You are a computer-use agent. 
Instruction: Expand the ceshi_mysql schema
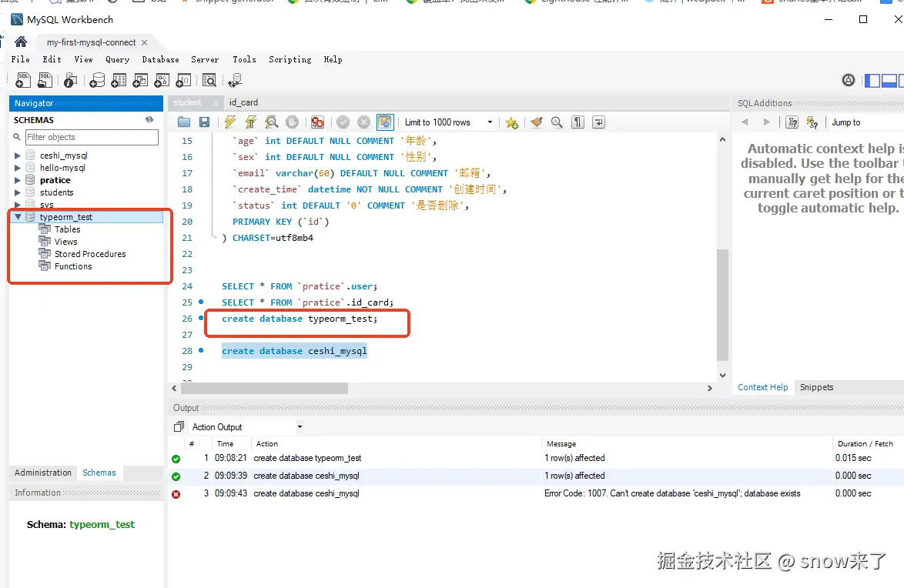coord(17,155)
